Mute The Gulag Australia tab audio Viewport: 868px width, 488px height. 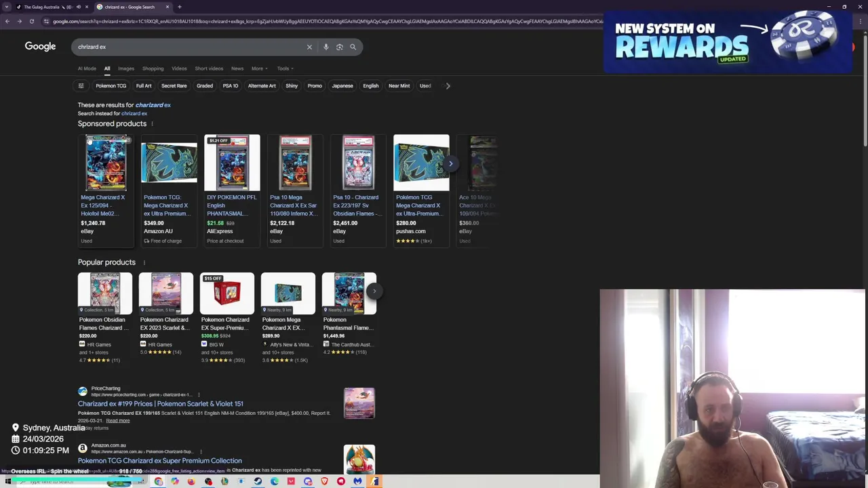coord(78,7)
